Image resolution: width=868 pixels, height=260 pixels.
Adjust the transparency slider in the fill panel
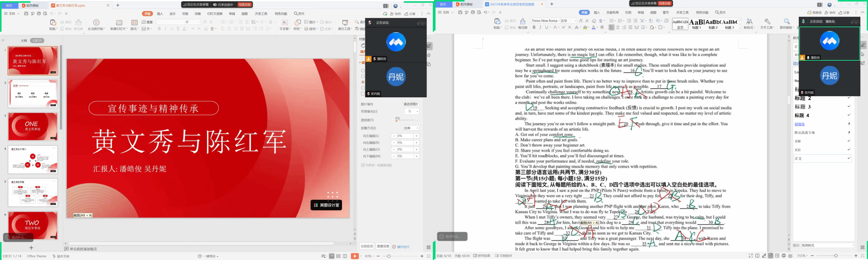pyautogui.click(x=397, y=120)
